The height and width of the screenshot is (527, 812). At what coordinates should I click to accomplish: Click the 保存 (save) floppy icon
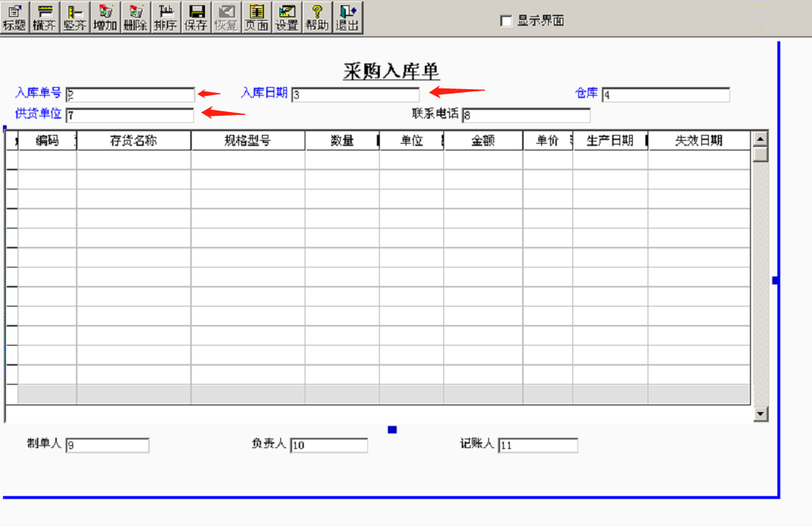click(x=196, y=18)
